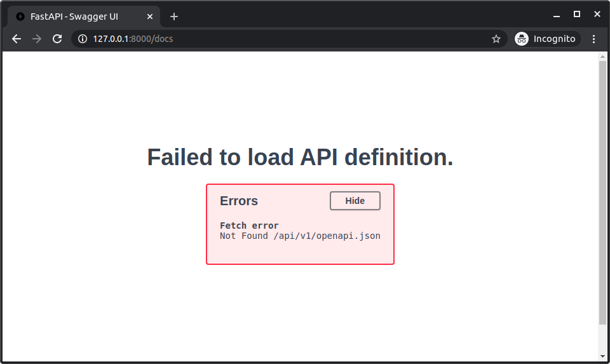
Task: Close the FastAPI - Swagger UI tab
Action: (149, 17)
